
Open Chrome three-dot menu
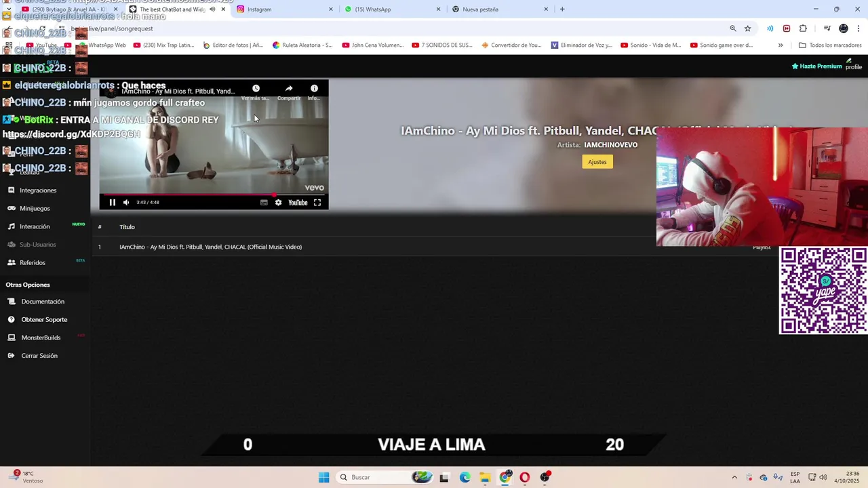pos(859,28)
